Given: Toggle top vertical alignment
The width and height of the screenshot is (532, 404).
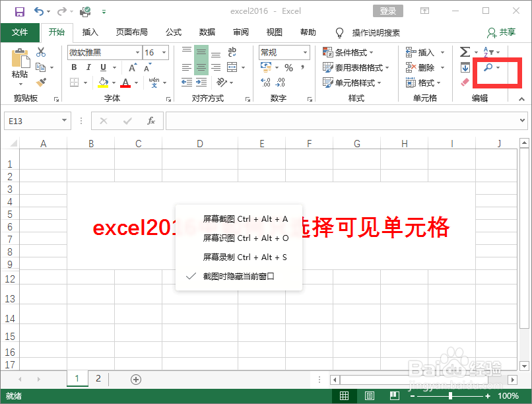Looking at the screenshot, I should click(x=187, y=50).
